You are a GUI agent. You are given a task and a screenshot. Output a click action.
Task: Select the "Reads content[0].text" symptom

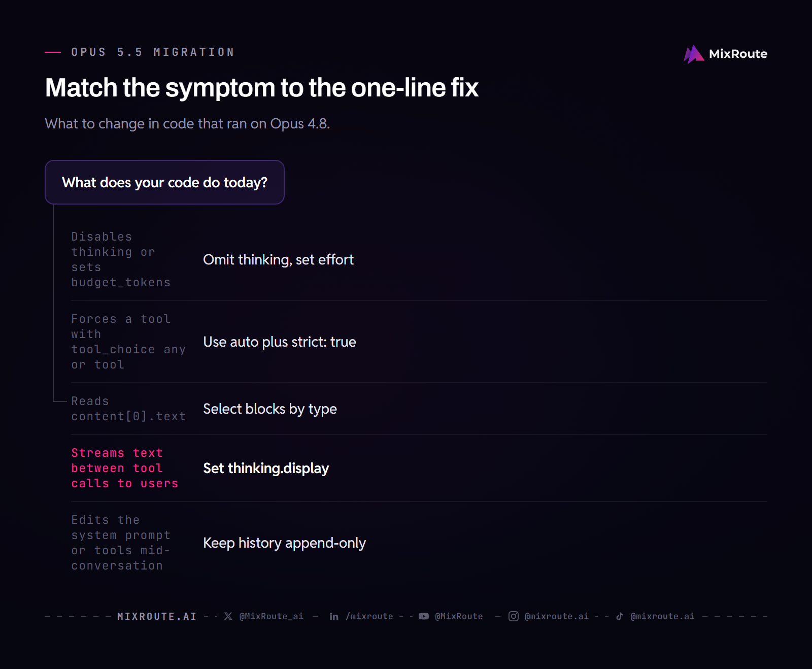point(128,409)
